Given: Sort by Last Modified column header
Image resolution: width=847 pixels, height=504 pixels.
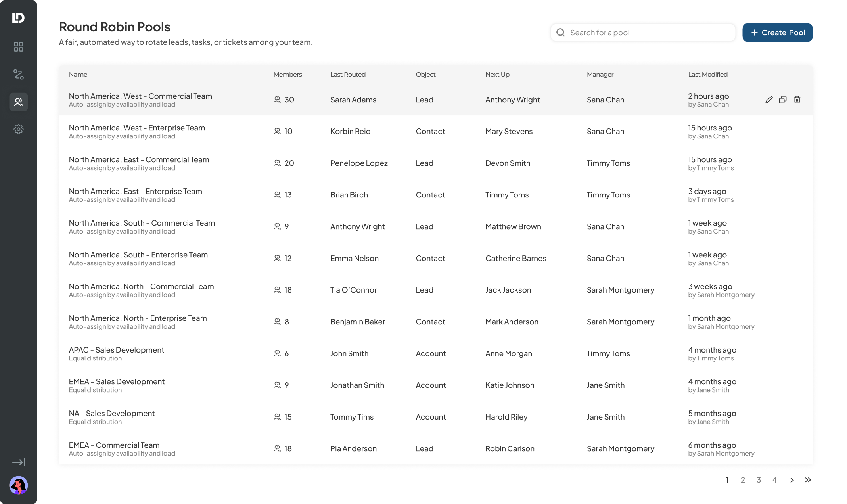Looking at the screenshot, I should [708, 74].
